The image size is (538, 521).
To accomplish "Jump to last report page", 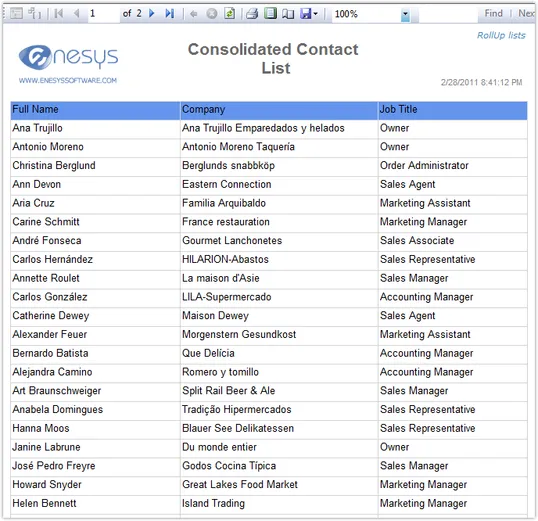I will [x=169, y=14].
